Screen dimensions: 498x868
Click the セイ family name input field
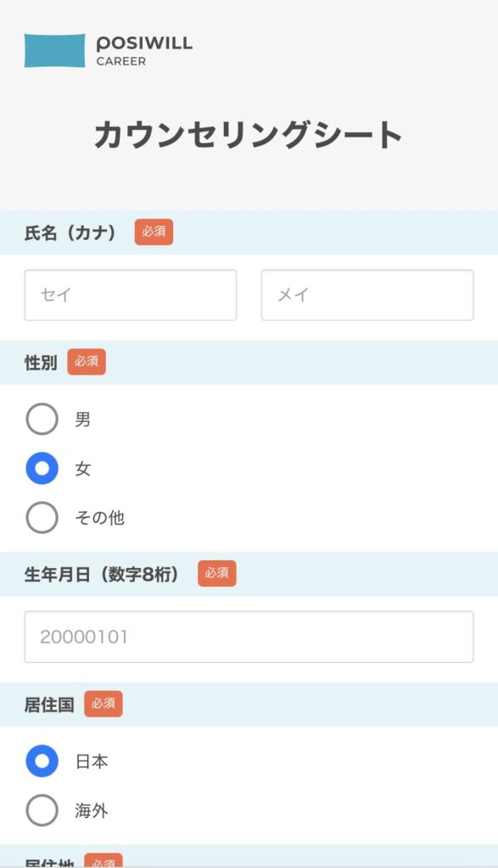pos(131,295)
